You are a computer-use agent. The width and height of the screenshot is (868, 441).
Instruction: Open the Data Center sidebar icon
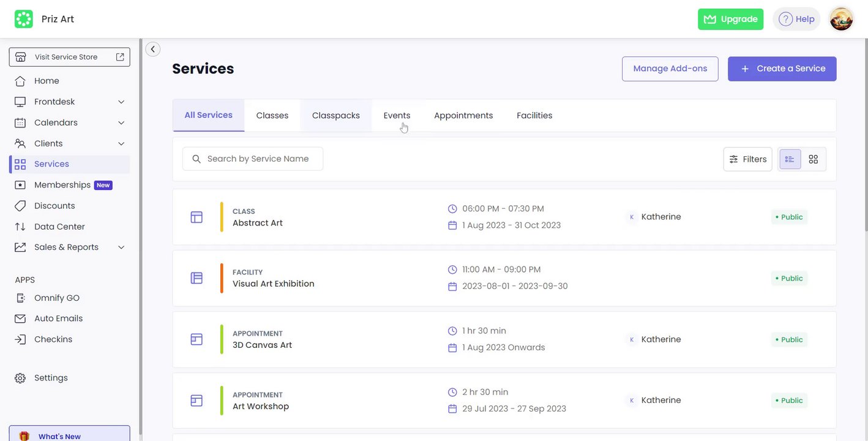click(x=20, y=227)
